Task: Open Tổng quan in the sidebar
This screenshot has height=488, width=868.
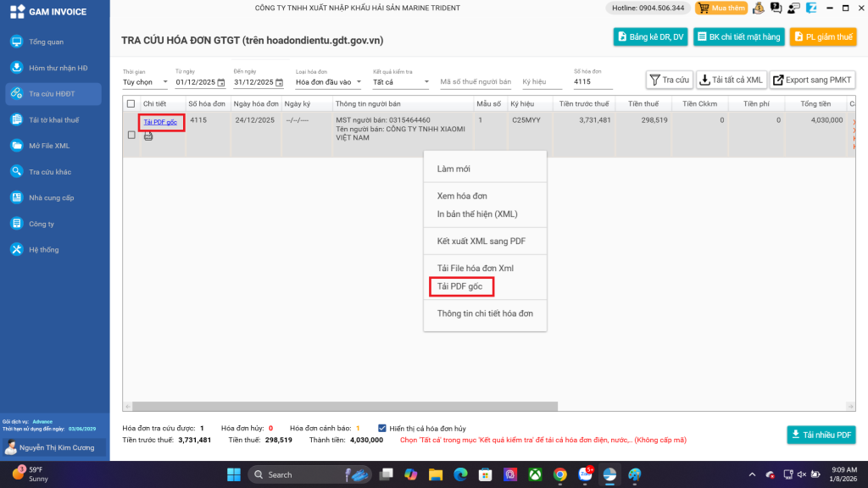Action: (x=47, y=42)
